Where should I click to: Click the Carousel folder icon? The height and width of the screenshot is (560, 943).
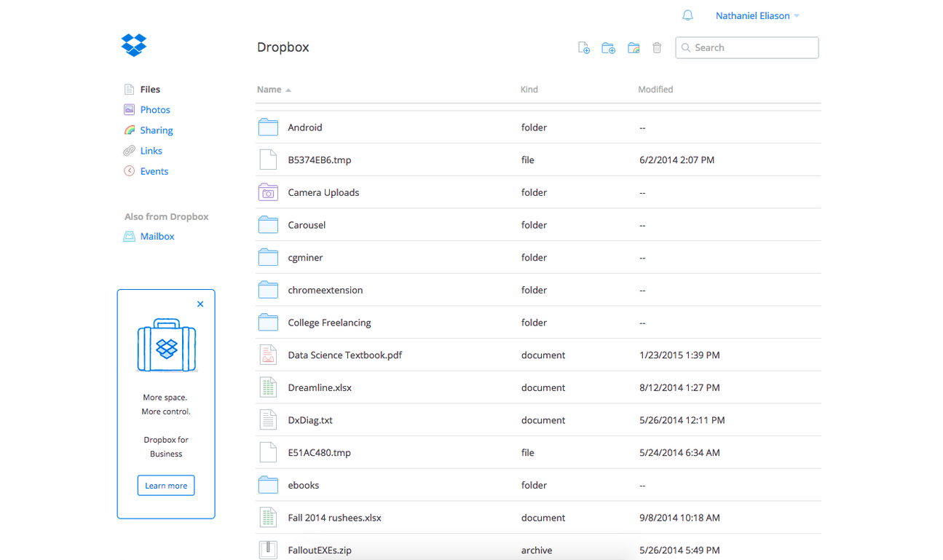point(268,225)
